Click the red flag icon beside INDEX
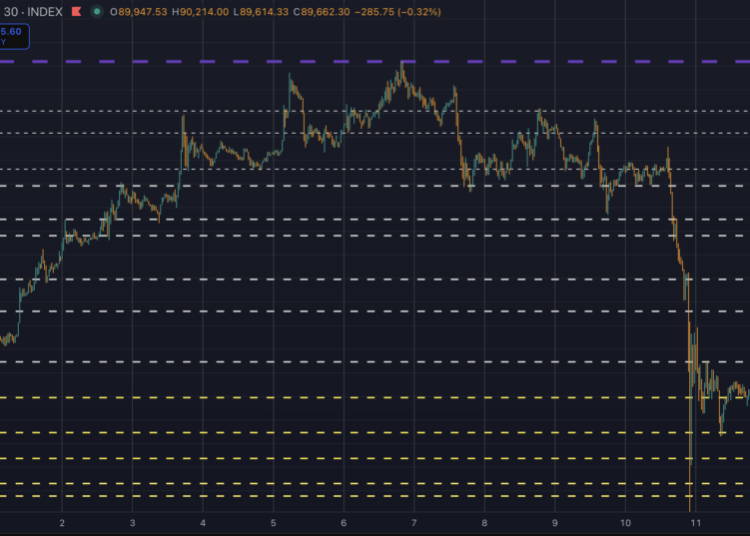 [x=75, y=12]
